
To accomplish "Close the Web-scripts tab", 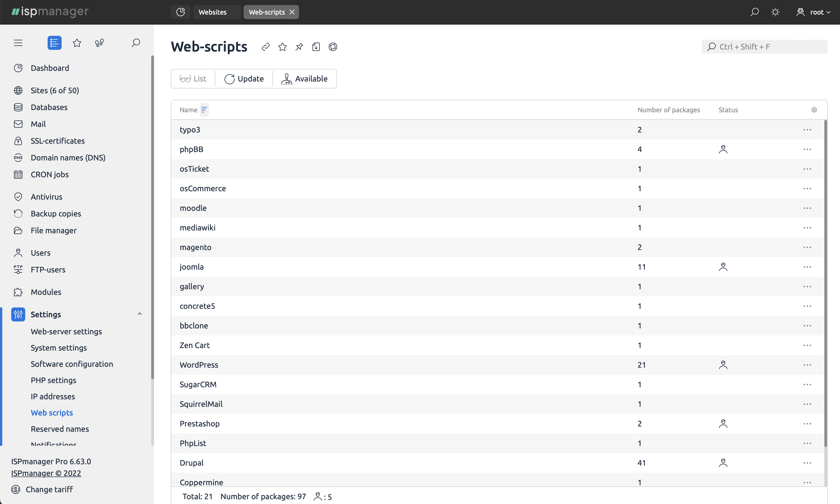I will point(292,12).
